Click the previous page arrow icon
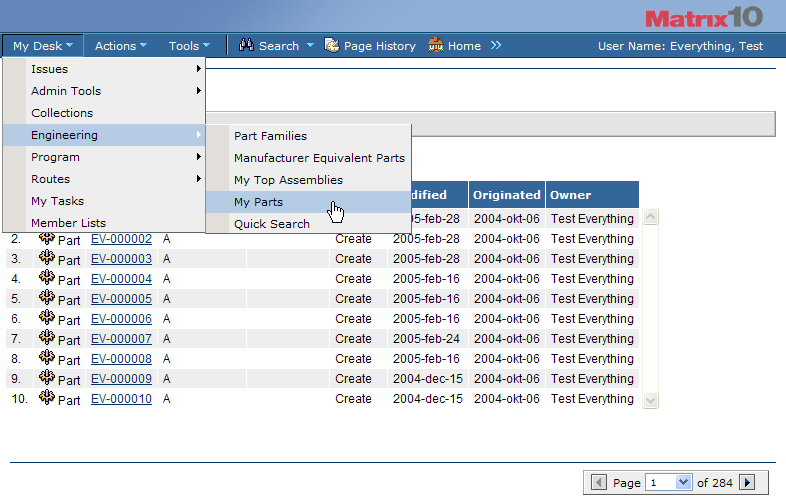Screen dimensions: 786x498 pyautogui.click(x=599, y=482)
